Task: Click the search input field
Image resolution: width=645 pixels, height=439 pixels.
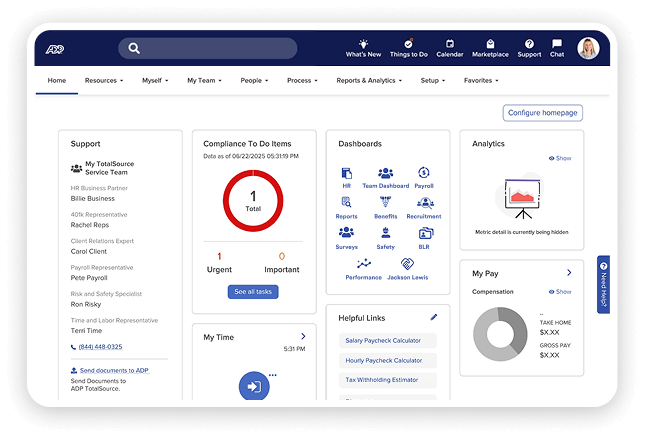Action: 208,49
